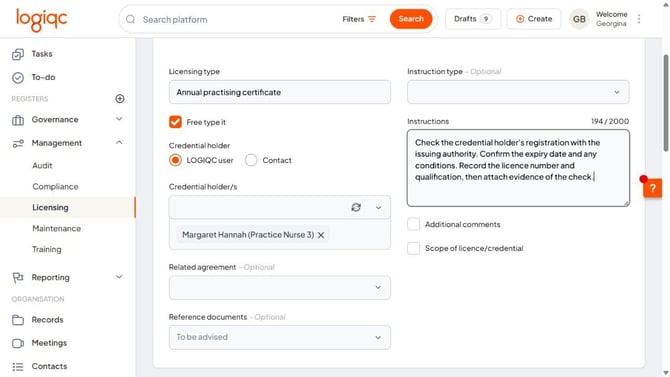Image resolution: width=670 pixels, height=377 pixels.
Task: Click the Governance briefcase icon
Action: (18, 120)
